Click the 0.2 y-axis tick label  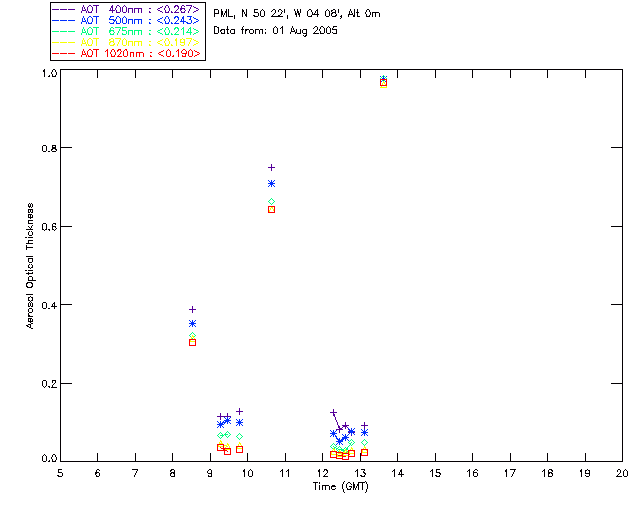click(49, 384)
